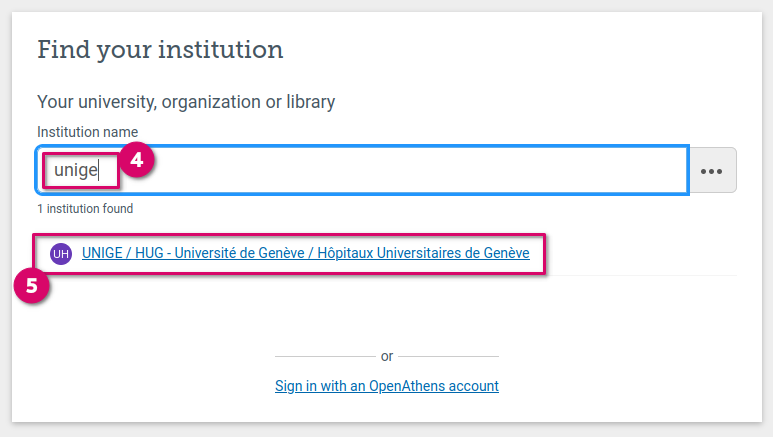Sign in with an OpenAthens account
The height and width of the screenshot is (437, 773).
[x=386, y=386]
